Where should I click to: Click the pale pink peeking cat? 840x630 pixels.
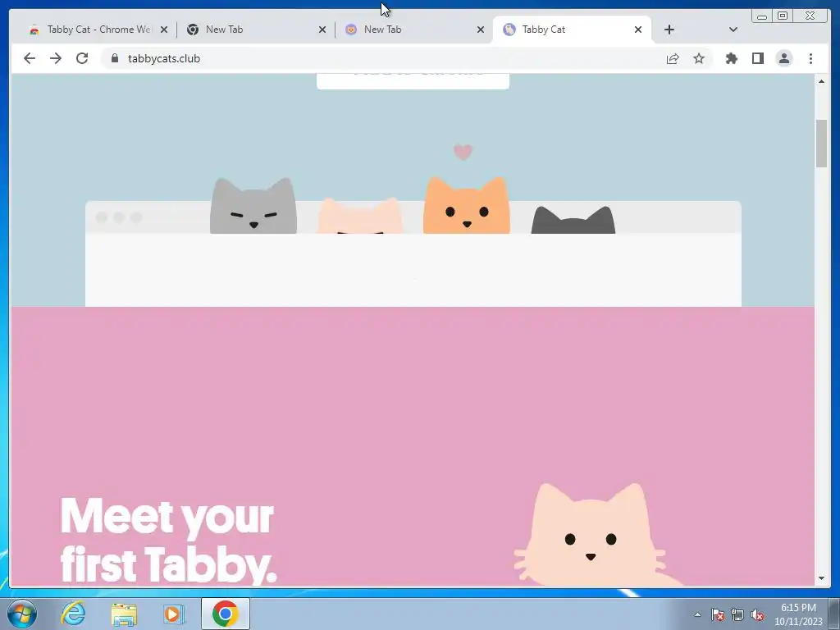[x=360, y=216]
